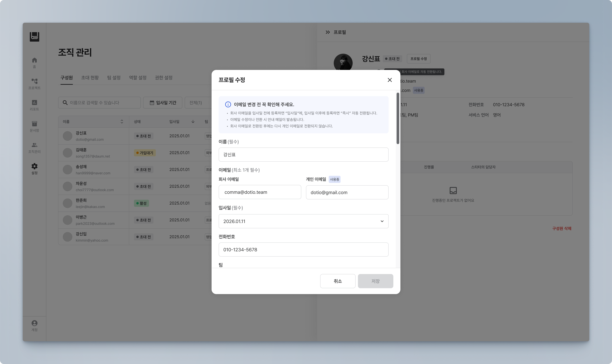Screen dimensions: 612x364
Task: Click the organization management people icon
Action: point(34,145)
